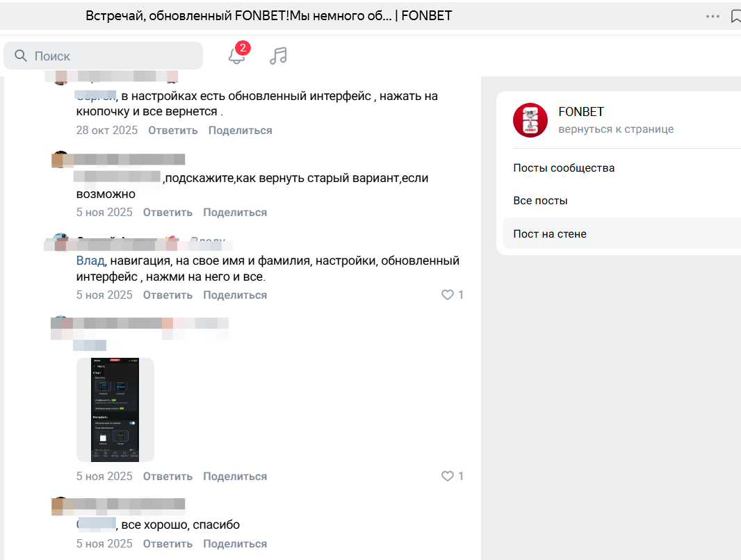The height and width of the screenshot is (560, 741).
Task: Select Пост на стене in sidebar
Action: [x=621, y=233]
